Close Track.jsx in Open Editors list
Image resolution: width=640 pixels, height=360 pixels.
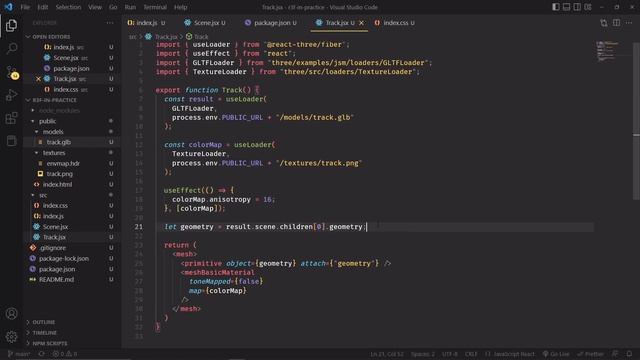[x=38, y=79]
